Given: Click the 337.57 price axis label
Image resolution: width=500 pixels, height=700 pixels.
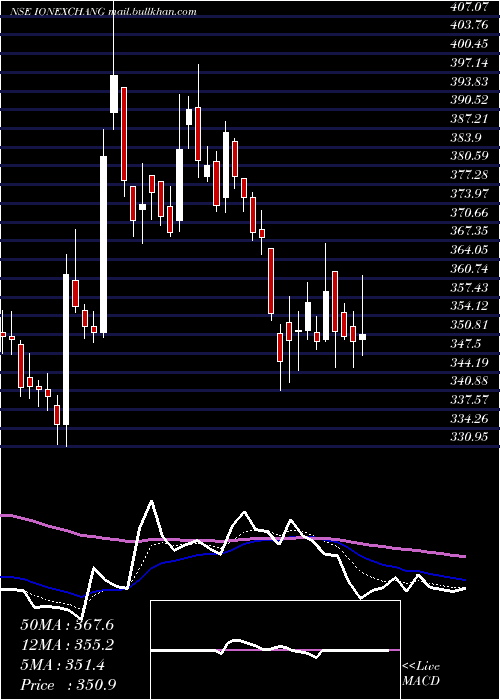Looking at the screenshot, I should pos(470,400).
